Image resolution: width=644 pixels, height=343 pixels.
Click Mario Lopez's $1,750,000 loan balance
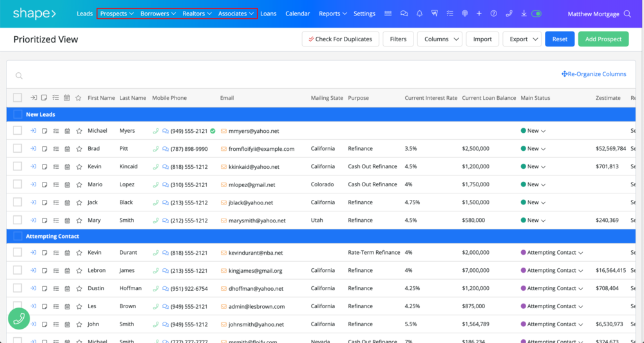click(x=476, y=184)
